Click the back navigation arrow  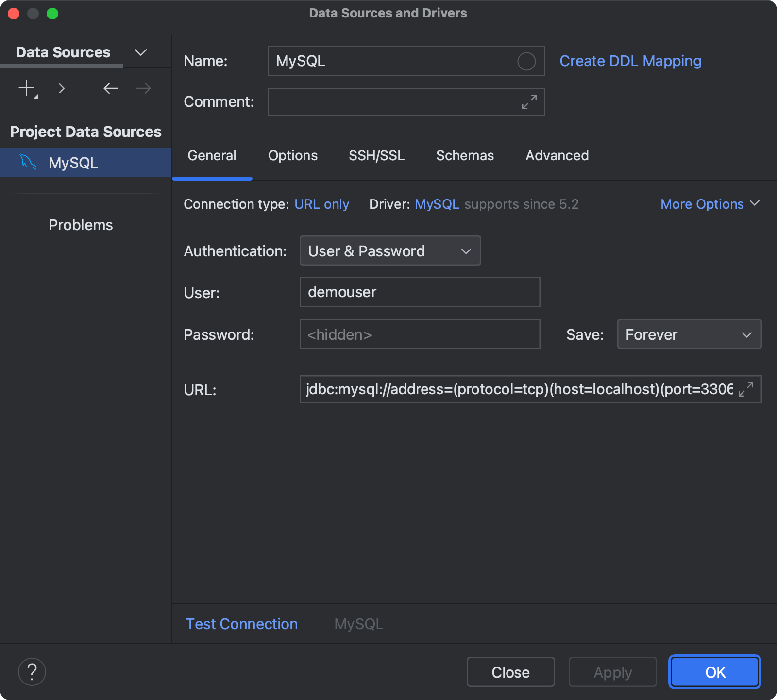click(x=110, y=88)
